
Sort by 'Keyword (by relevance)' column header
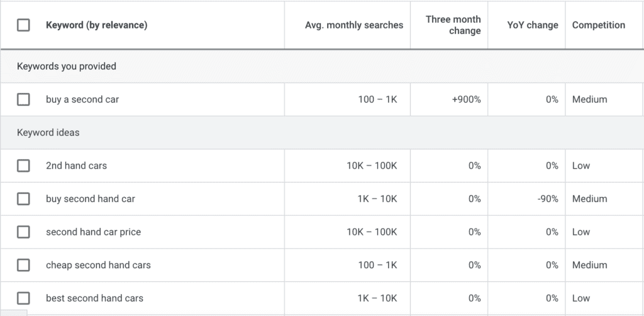point(96,25)
